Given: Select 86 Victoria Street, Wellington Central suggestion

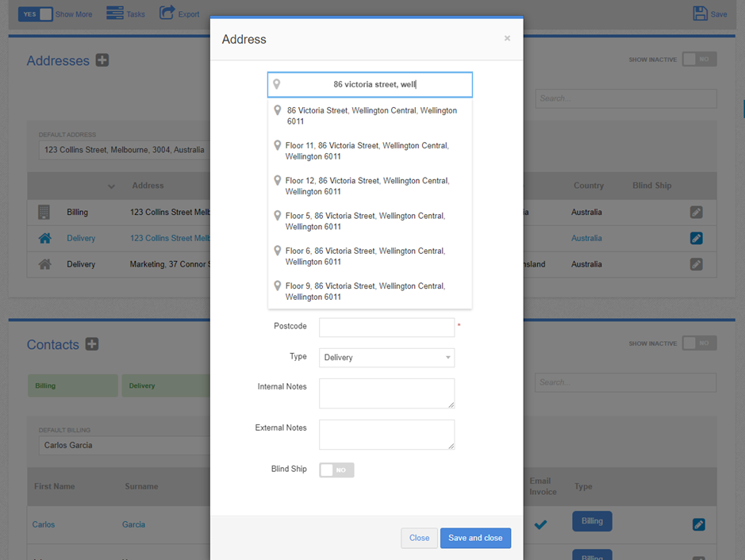Looking at the screenshot, I should click(x=370, y=116).
